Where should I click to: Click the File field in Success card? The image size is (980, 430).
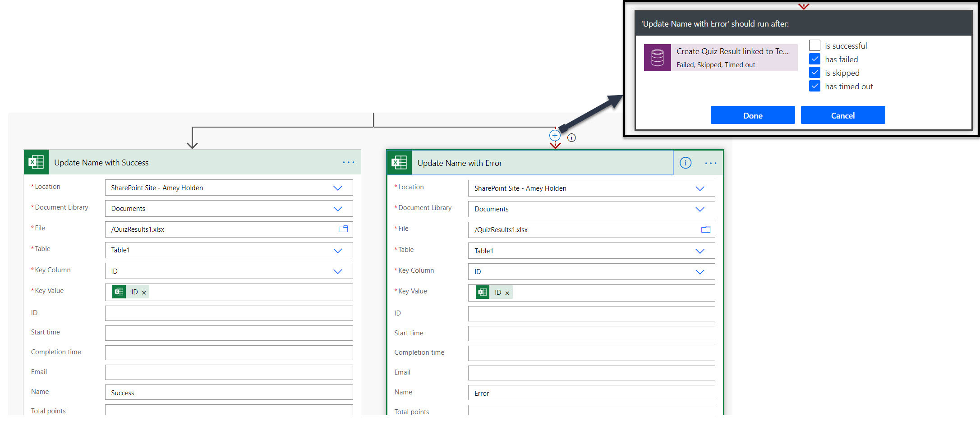229,229
